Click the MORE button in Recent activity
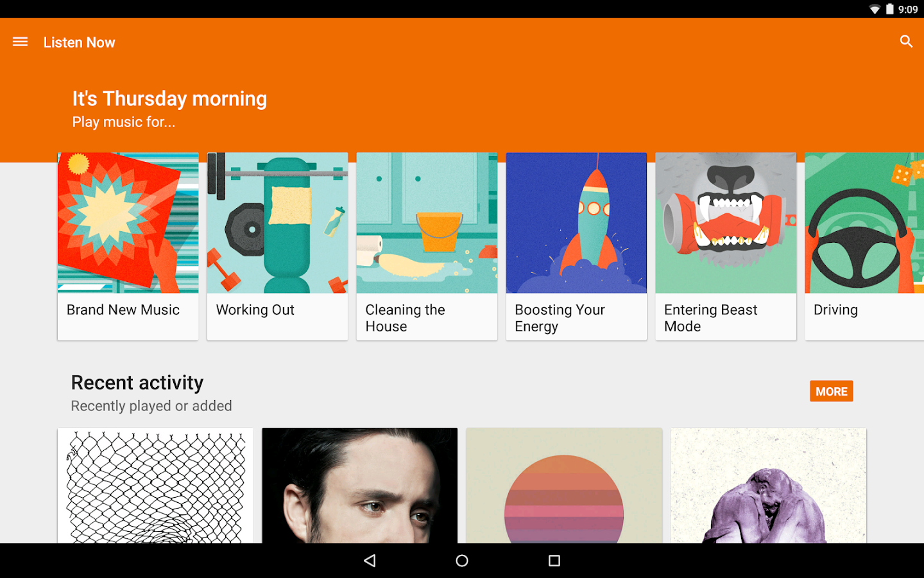 (x=832, y=391)
